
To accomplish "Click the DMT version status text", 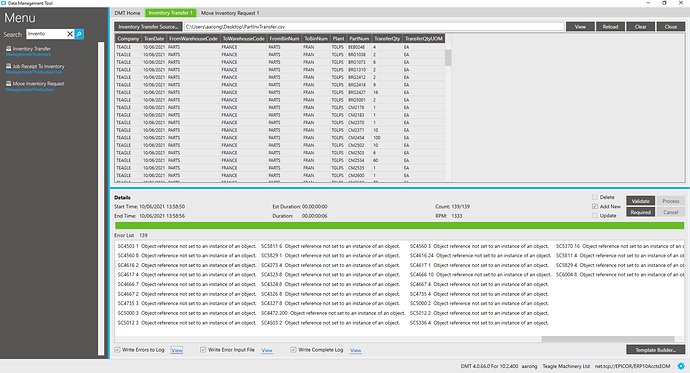I will 489,366.
